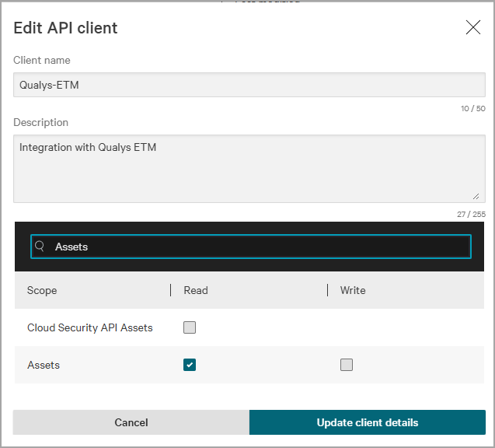Image resolution: width=495 pixels, height=448 pixels.
Task: Click the divider between Scope and Read columns
Action: point(171,290)
